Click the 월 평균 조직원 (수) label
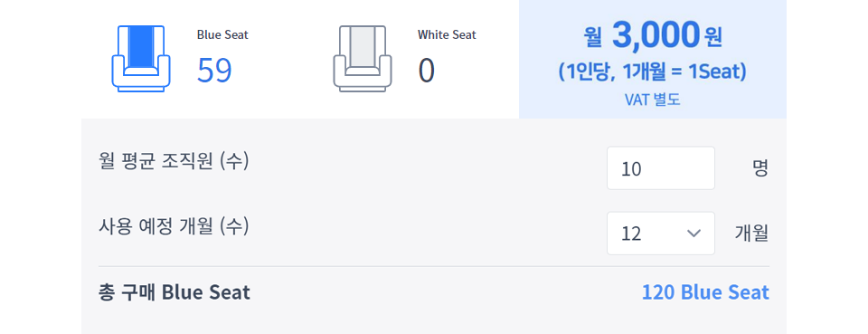868x334 pixels. [x=174, y=162]
